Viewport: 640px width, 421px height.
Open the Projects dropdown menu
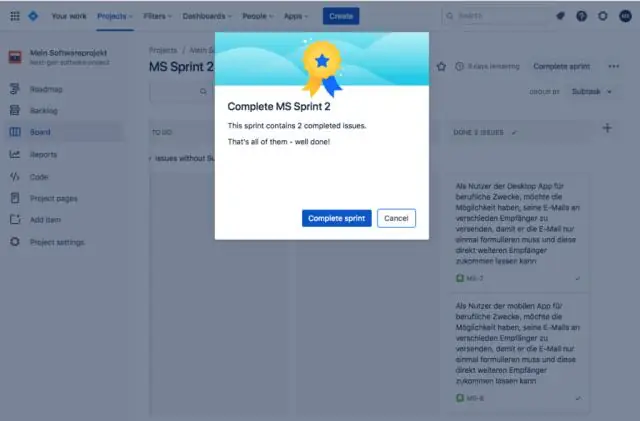click(115, 16)
